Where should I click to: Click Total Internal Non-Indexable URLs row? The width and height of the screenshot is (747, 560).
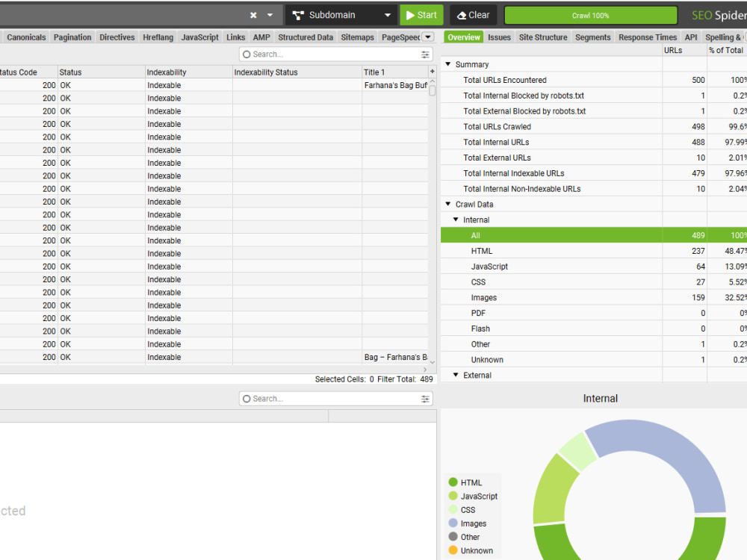pos(594,189)
